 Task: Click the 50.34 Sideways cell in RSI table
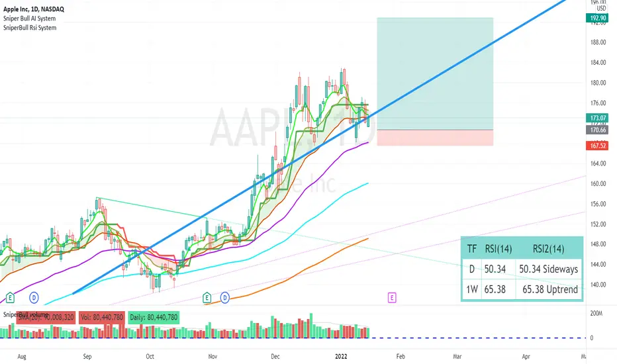(549, 269)
